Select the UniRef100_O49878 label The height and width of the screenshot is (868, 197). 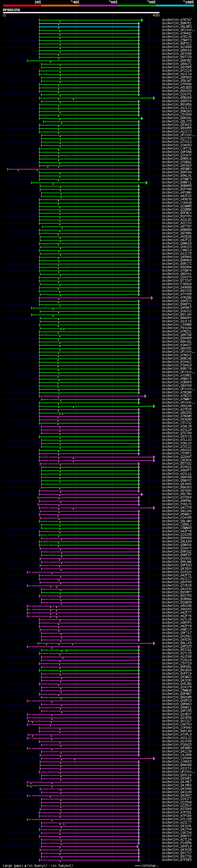tap(177, 200)
